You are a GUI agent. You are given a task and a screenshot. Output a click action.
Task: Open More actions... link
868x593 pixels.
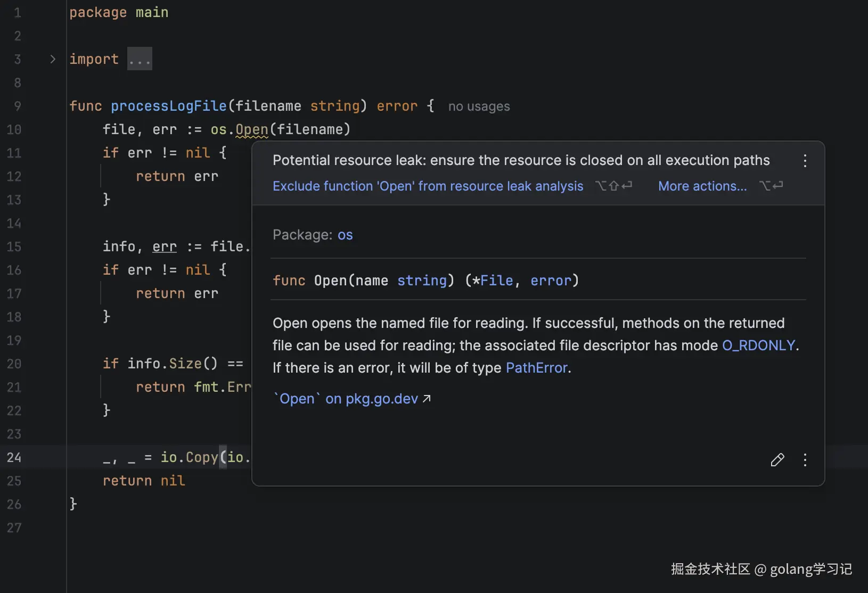click(x=702, y=186)
